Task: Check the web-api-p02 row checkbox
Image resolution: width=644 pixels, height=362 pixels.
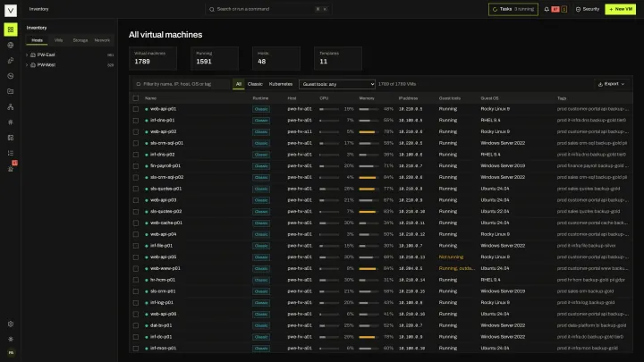Action: tap(136, 131)
